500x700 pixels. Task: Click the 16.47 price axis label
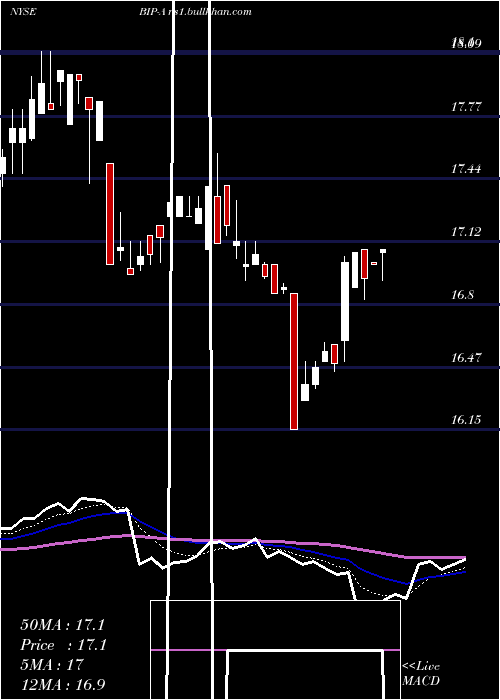tap(466, 358)
